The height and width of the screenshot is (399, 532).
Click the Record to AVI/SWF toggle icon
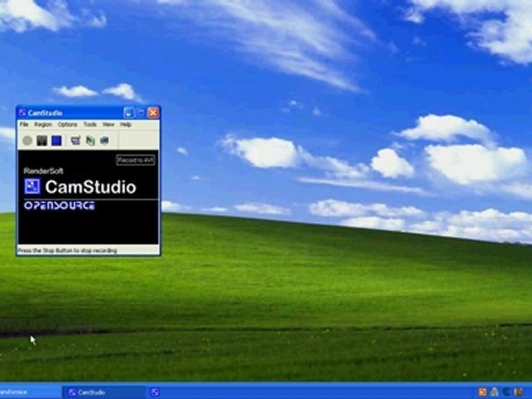pyautogui.click(x=90, y=140)
